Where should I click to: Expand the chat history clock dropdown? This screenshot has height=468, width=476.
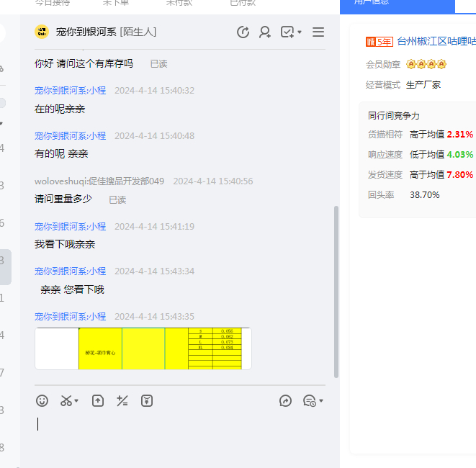[x=321, y=401]
